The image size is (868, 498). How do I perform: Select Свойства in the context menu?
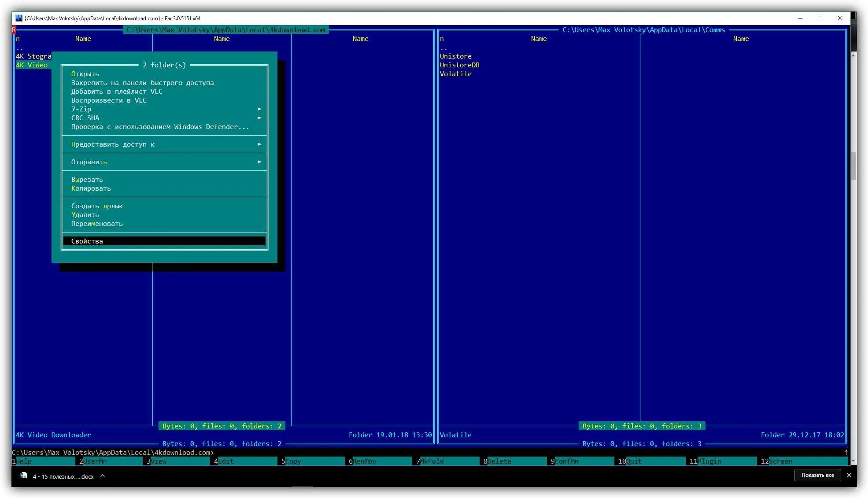point(87,241)
